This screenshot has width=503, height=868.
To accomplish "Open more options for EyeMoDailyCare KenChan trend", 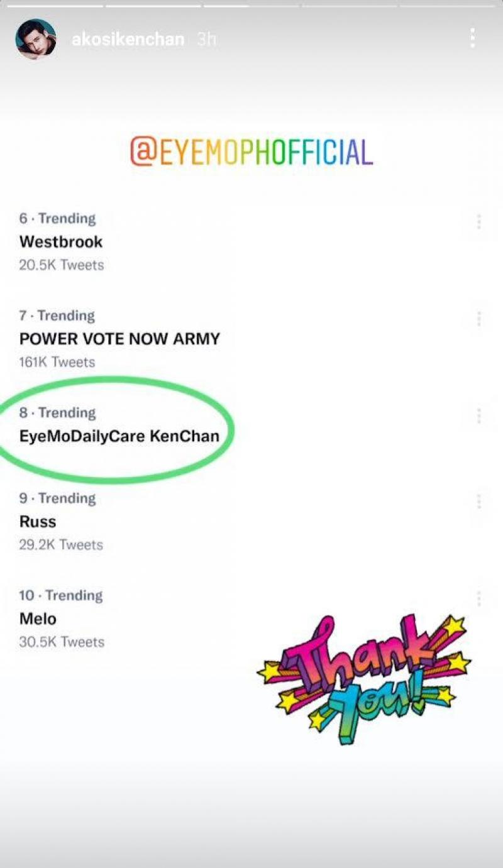I will [479, 415].
